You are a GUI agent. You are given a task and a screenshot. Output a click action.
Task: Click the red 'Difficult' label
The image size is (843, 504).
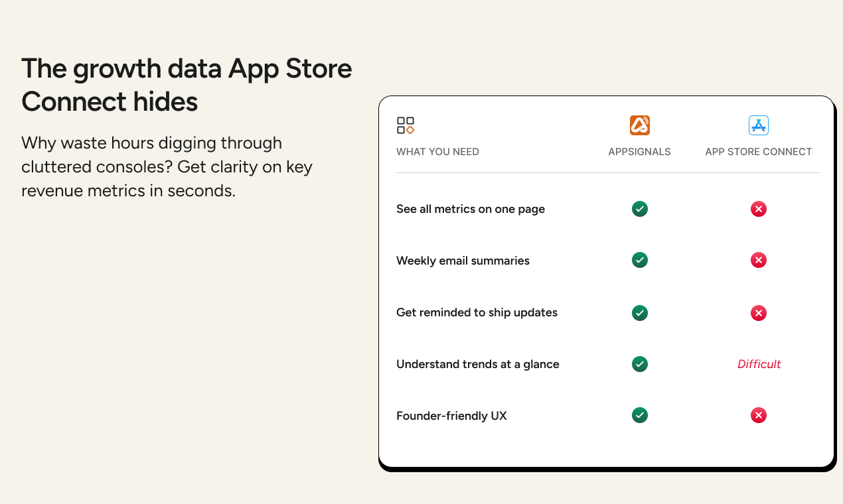(759, 364)
